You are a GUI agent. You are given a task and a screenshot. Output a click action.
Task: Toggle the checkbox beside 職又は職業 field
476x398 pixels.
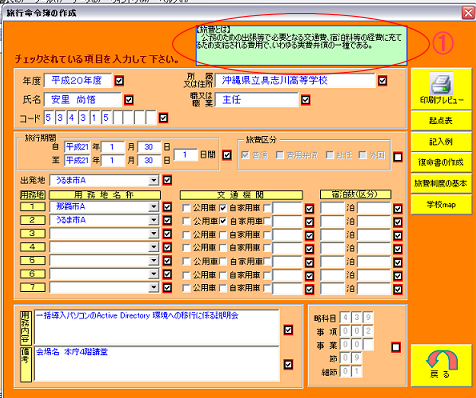coord(305,100)
